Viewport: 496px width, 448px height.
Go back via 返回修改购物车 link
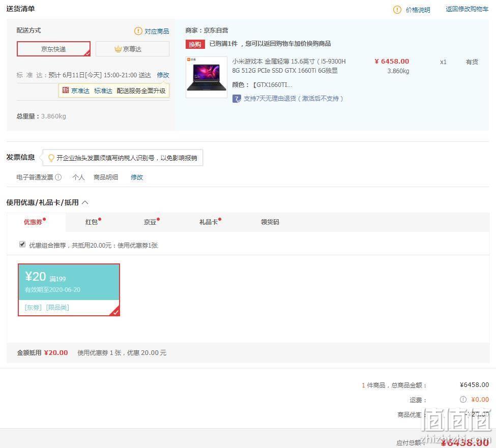[x=467, y=9]
